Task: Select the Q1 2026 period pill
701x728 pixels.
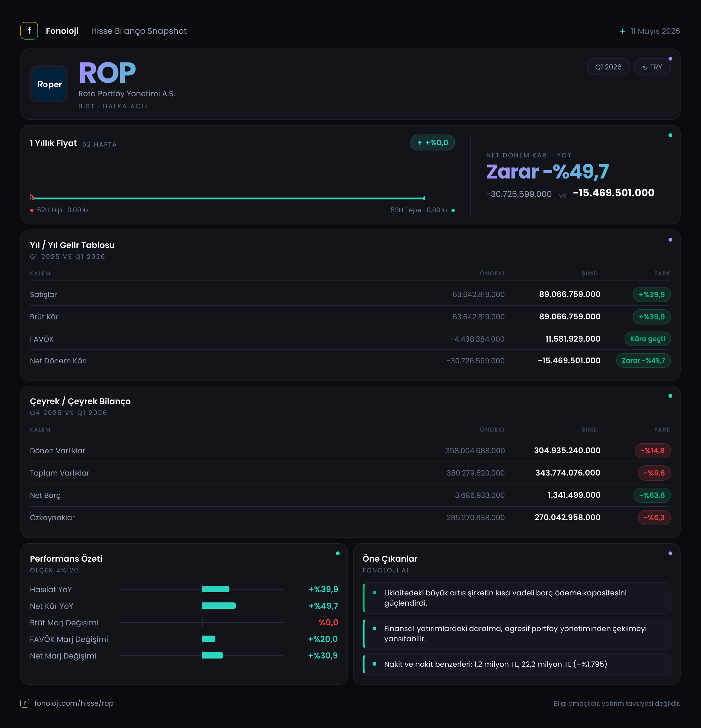Action: coord(608,67)
